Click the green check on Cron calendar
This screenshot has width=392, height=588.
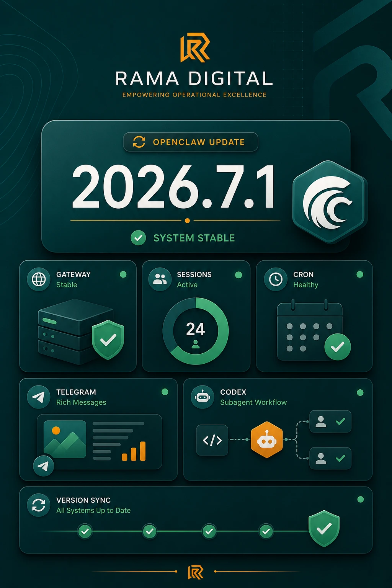[338, 347]
